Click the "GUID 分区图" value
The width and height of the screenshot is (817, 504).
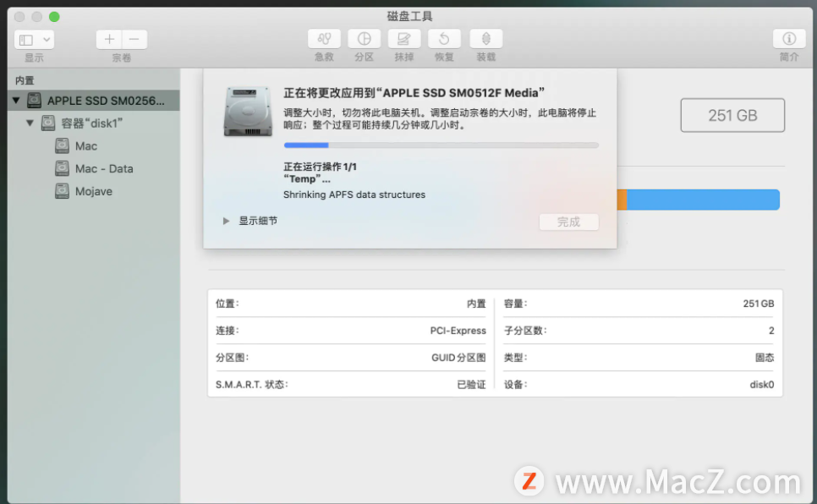pyautogui.click(x=458, y=358)
